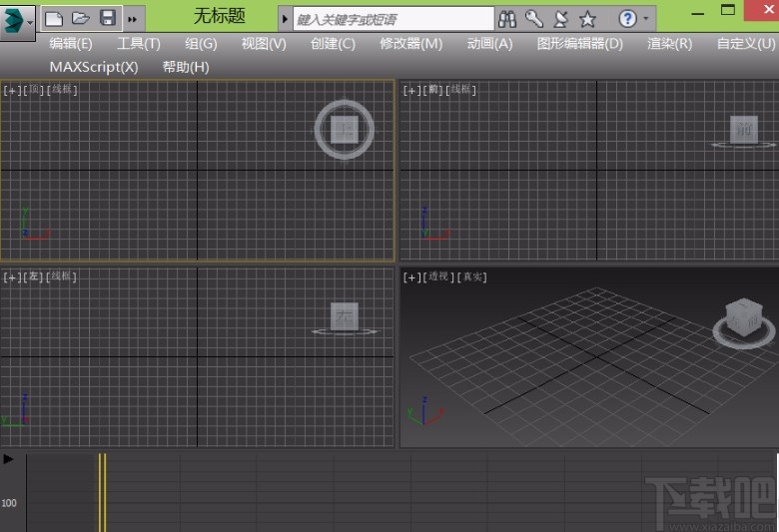Expand the quick access toolbar overflow arrows
This screenshot has width=779, height=532.
tap(132, 19)
